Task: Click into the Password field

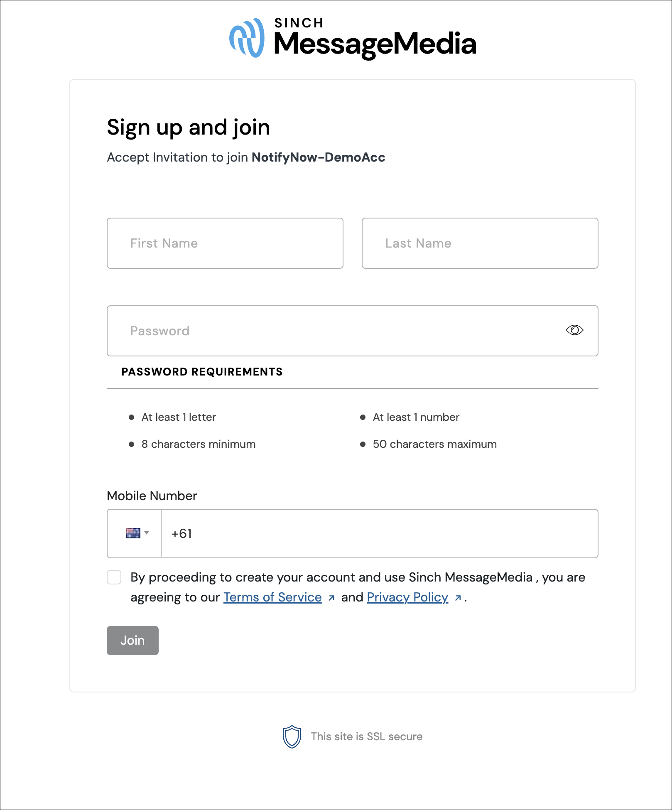Action: coord(353,331)
